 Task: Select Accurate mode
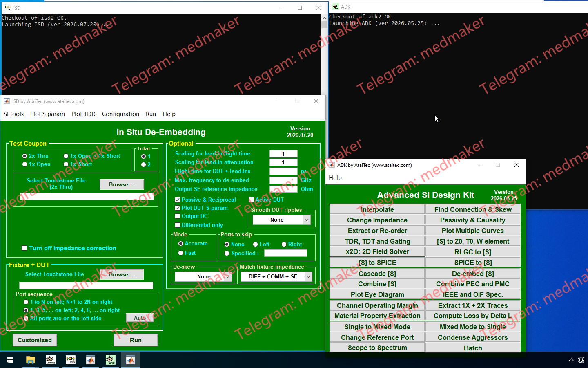(x=180, y=244)
